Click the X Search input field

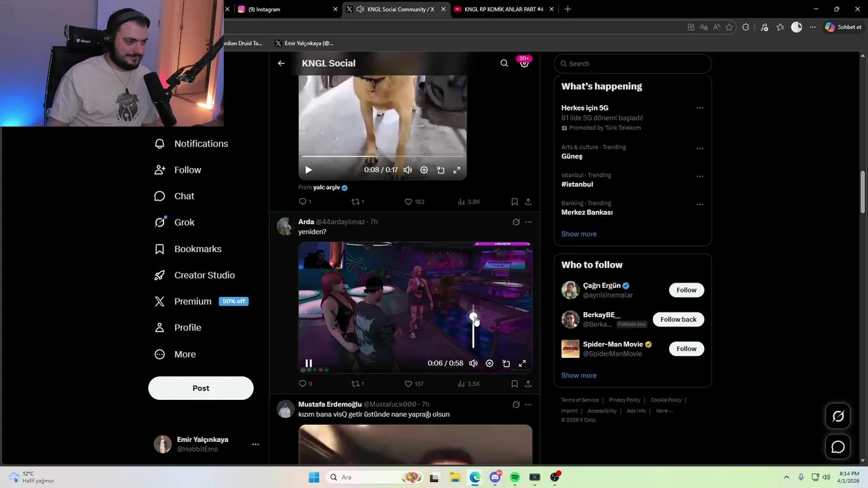(x=633, y=64)
